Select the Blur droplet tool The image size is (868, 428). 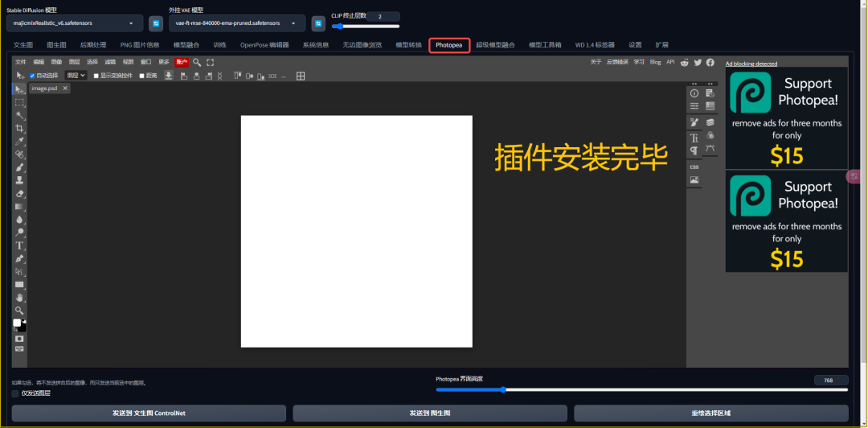pos(19,220)
